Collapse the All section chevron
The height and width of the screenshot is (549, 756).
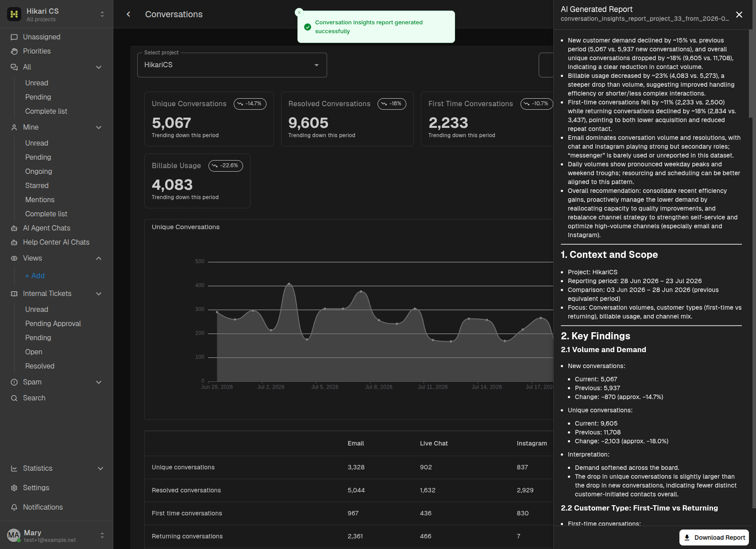tap(99, 67)
